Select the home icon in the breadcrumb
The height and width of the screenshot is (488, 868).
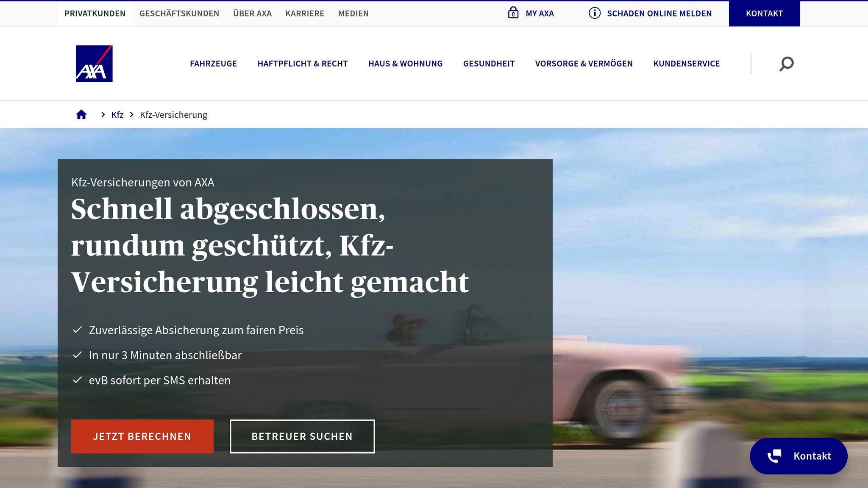[x=81, y=114]
